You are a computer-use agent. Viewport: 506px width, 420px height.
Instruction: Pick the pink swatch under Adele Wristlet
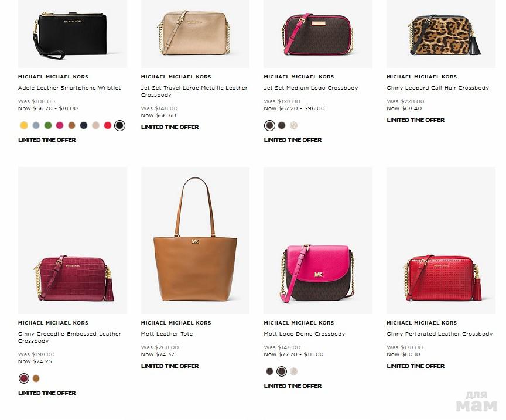(60, 125)
